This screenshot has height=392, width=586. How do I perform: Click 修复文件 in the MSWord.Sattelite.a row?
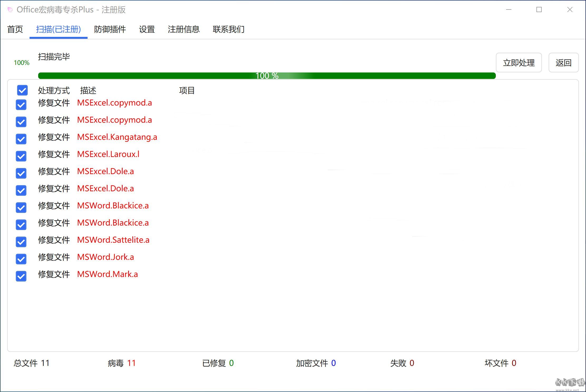point(54,240)
